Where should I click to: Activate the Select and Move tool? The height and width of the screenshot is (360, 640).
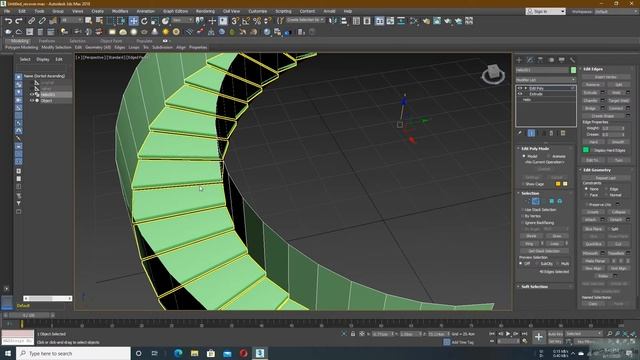coord(133,21)
